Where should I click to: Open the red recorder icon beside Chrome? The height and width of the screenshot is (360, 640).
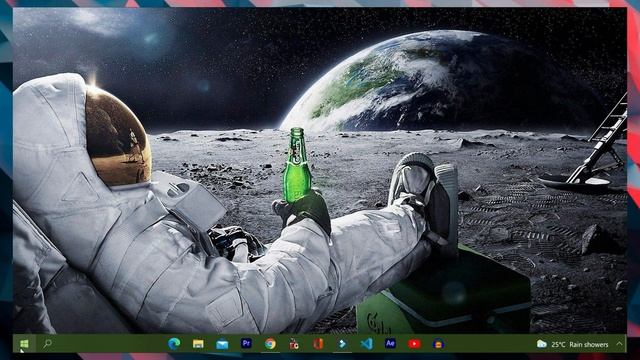pyautogui.click(x=294, y=344)
